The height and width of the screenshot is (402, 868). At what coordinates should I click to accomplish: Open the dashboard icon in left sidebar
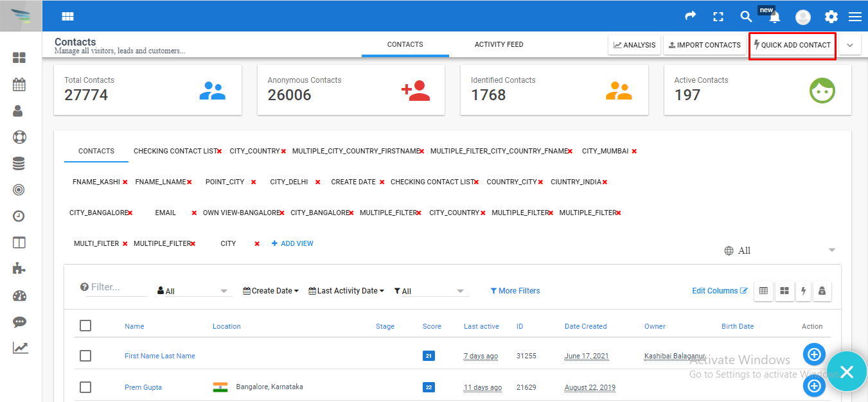[x=19, y=58]
